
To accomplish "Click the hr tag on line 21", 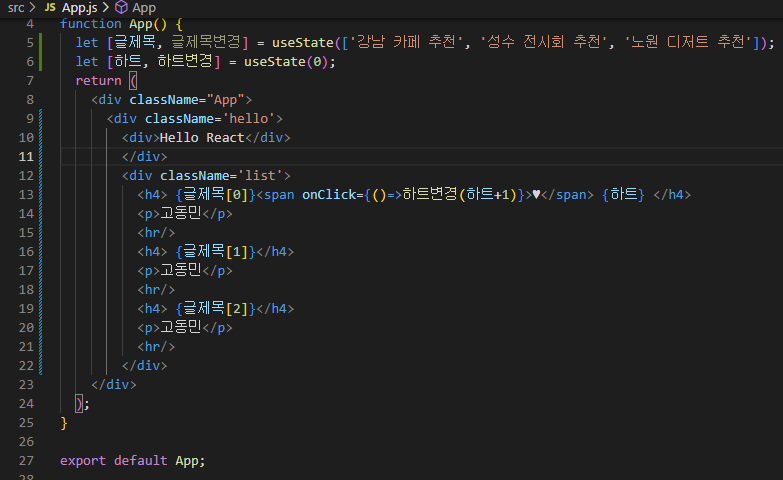I will coord(156,346).
